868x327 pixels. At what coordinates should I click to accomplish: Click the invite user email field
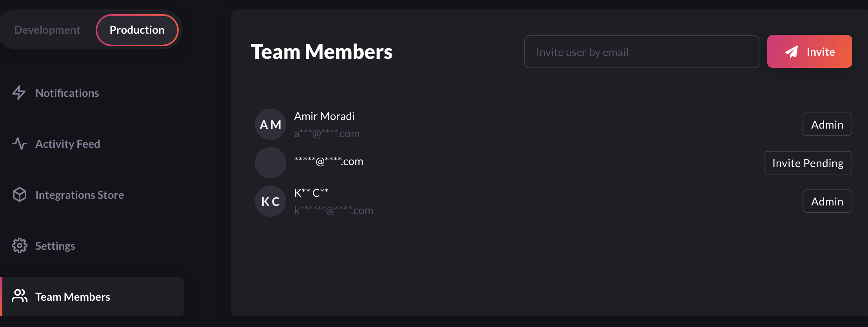[x=641, y=52]
